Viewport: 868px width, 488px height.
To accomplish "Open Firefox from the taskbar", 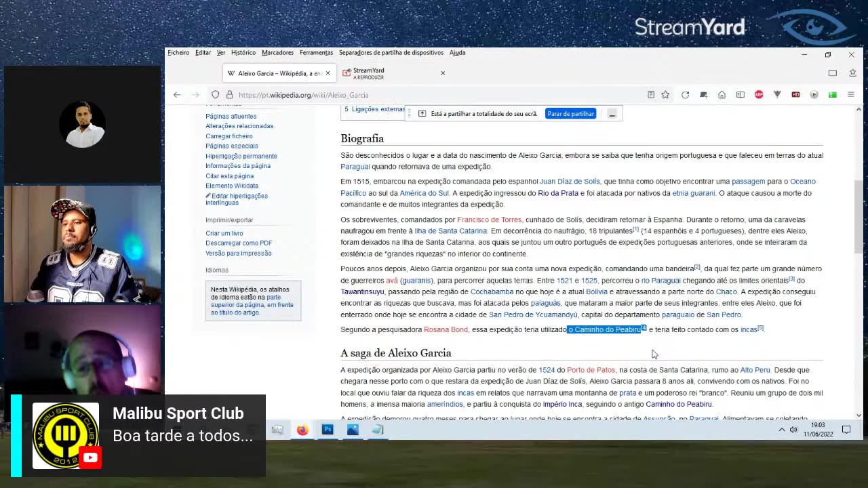I will [302, 429].
